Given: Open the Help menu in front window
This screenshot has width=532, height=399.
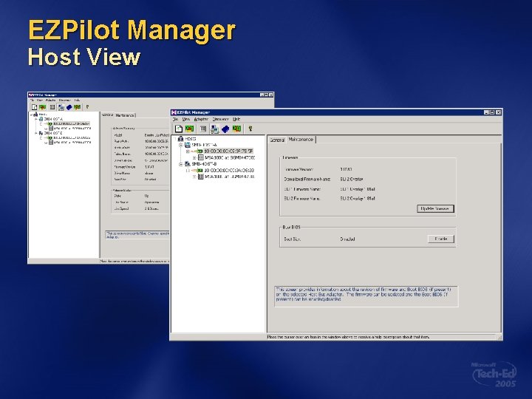Looking at the screenshot, I should (236, 120).
